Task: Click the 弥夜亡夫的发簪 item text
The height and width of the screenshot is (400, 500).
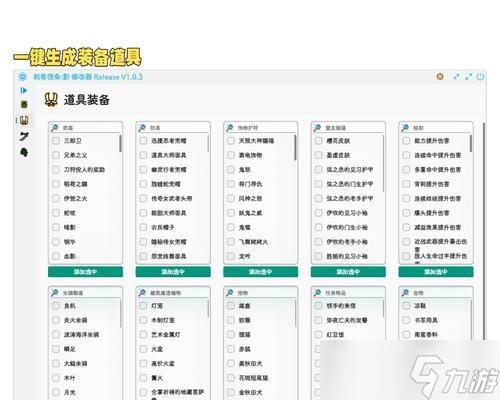Action: (x=347, y=320)
